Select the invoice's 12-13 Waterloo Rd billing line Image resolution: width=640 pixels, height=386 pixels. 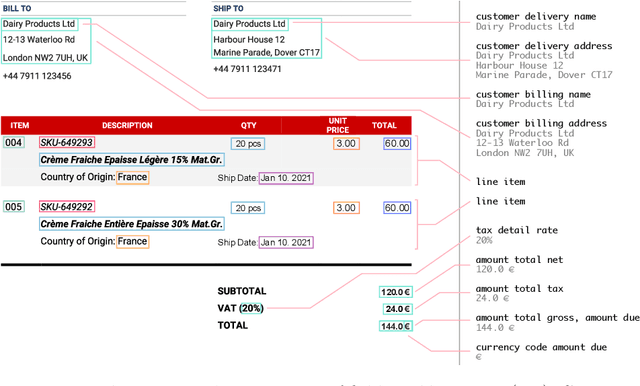coord(39,40)
